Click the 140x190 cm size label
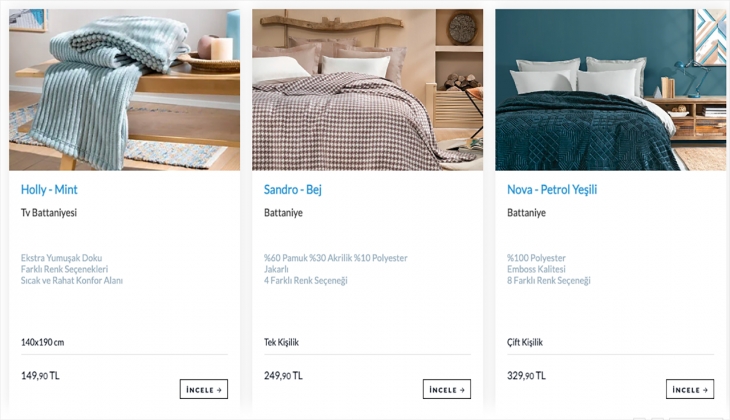The height and width of the screenshot is (420, 730). pos(43,343)
